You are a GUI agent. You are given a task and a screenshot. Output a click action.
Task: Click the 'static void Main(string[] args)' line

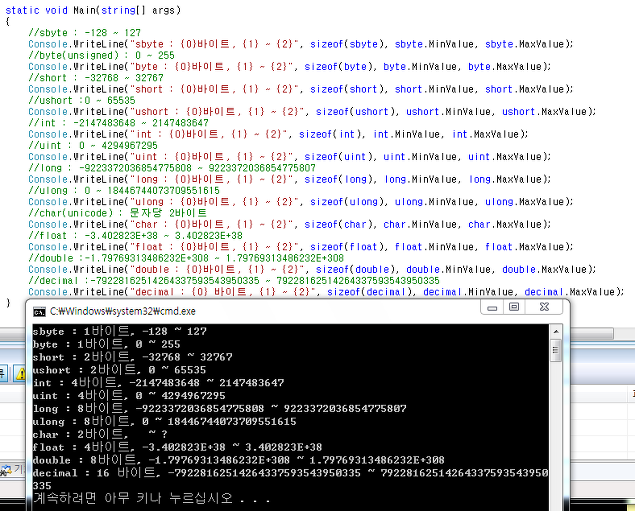(93, 10)
